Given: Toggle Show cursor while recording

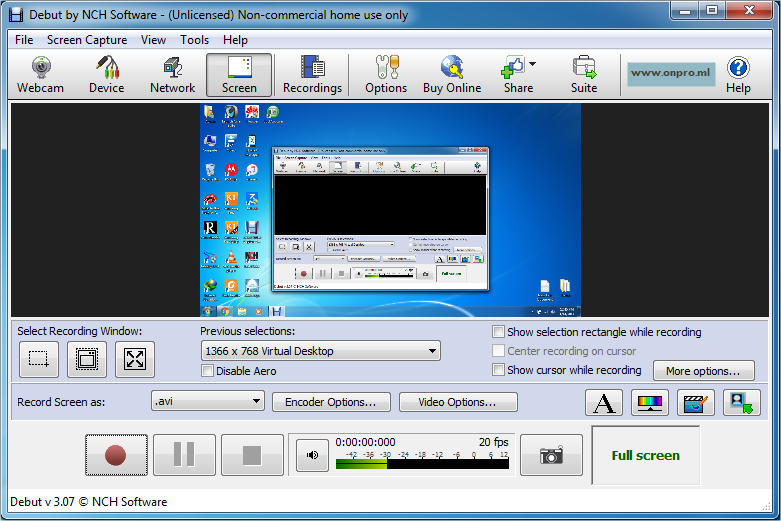Looking at the screenshot, I should click(498, 370).
